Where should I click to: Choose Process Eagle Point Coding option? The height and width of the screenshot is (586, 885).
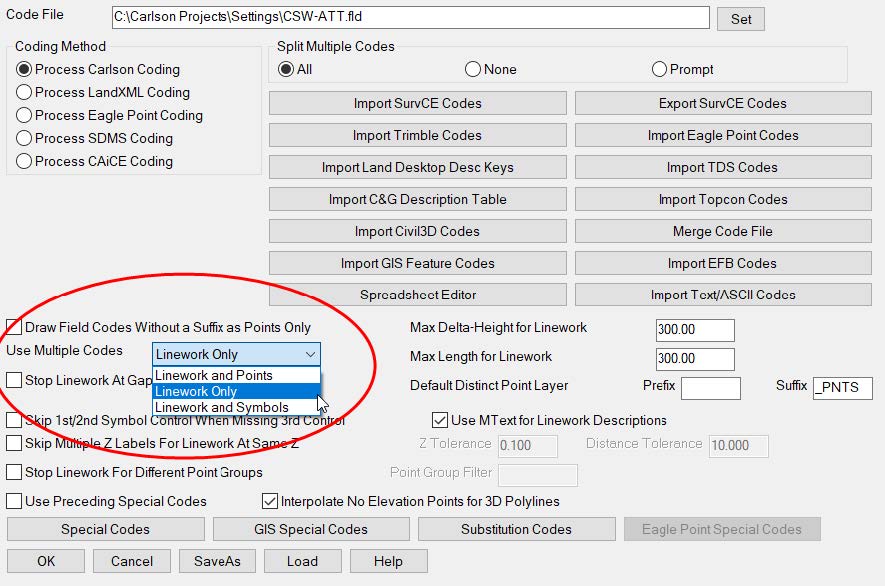(x=24, y=116)
